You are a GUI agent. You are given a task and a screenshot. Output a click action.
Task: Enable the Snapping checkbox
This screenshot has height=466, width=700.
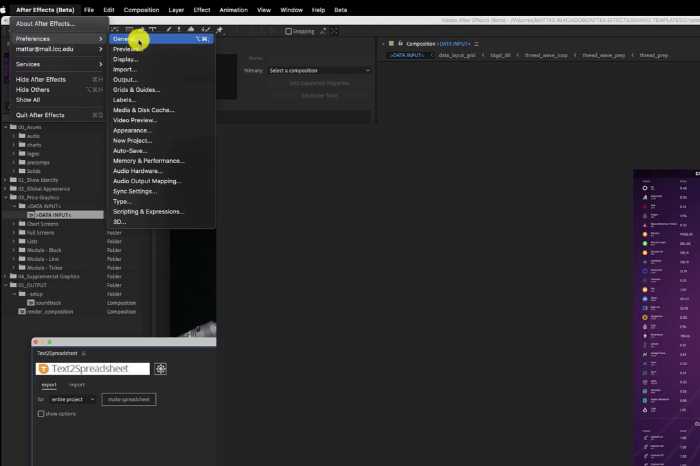point(288,31)
